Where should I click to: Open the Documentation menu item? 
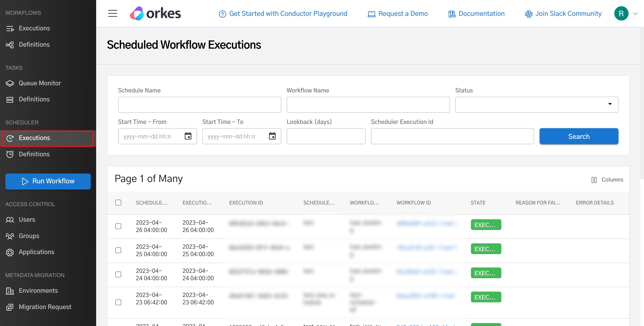click(476, 13)
